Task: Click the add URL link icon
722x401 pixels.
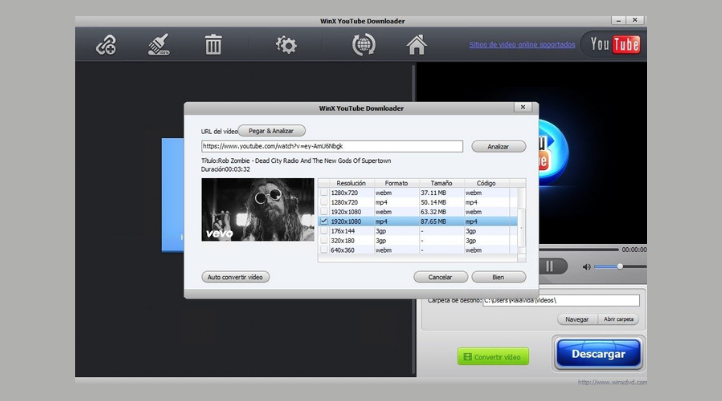Action: pyautogui.click(x=106, y=45)
